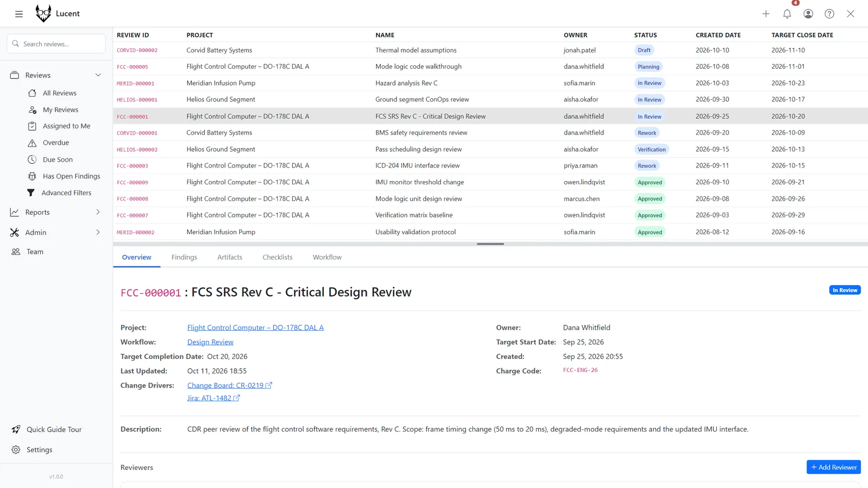Viewport: 868px width, 488px height.
Task: Click the Draft status badge
Action: [644, 50]
